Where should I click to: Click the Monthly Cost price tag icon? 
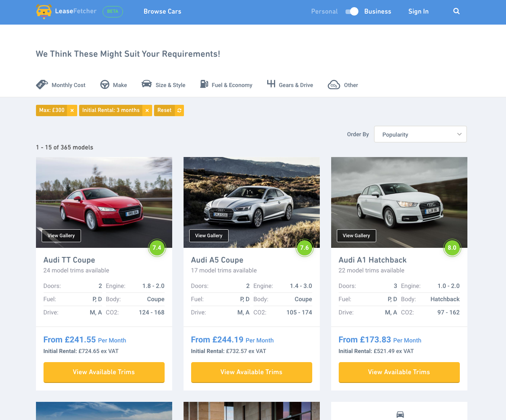(42, 84)
